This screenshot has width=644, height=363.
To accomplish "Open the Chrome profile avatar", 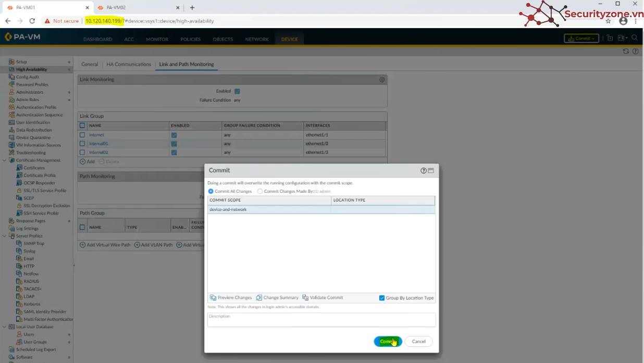I will click(x=623, y=21).
